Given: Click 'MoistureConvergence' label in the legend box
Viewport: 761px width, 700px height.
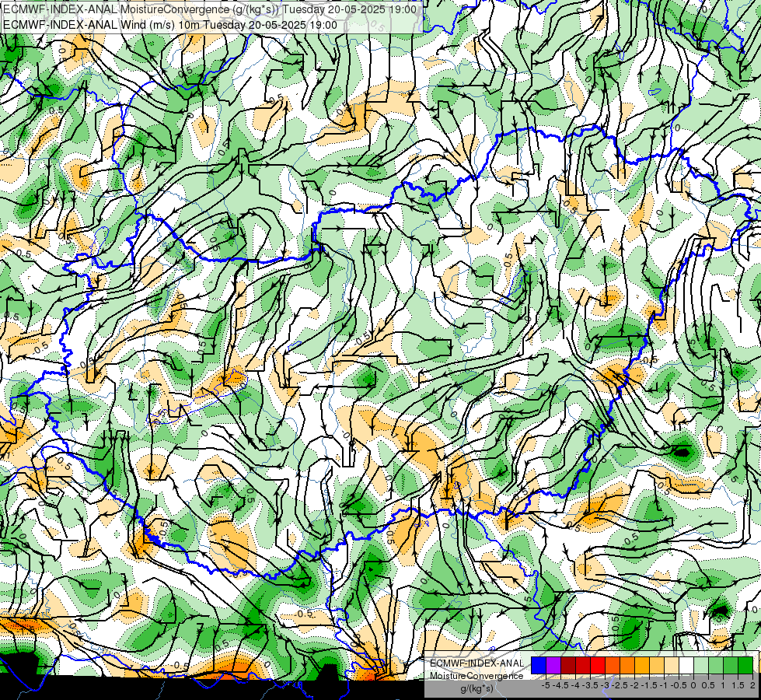Looking at the screenshot, I should (476, 676).
